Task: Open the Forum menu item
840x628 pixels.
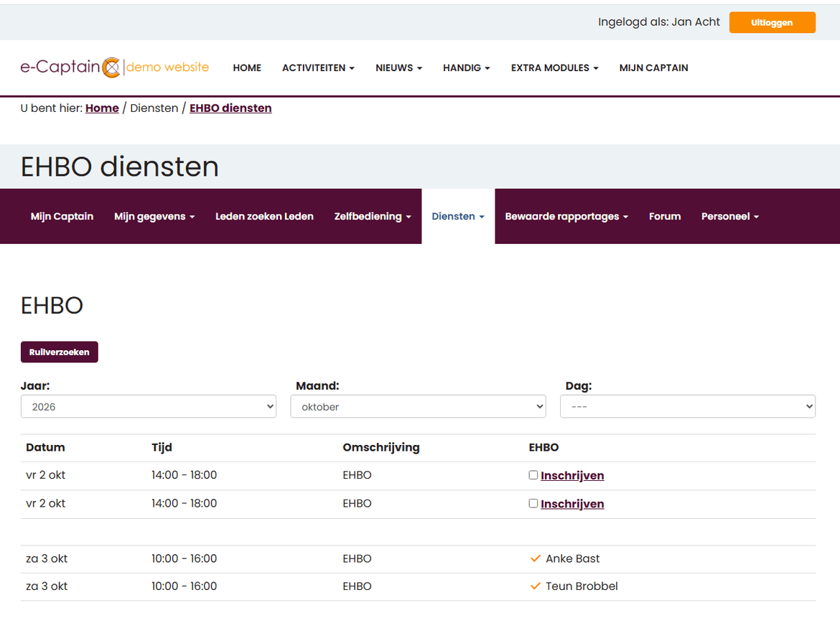Action: click(x=665, y=216)
